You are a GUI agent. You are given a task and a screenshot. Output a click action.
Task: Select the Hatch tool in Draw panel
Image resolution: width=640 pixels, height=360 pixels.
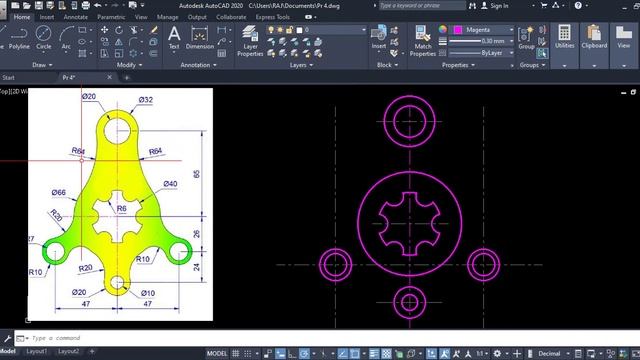82,53
